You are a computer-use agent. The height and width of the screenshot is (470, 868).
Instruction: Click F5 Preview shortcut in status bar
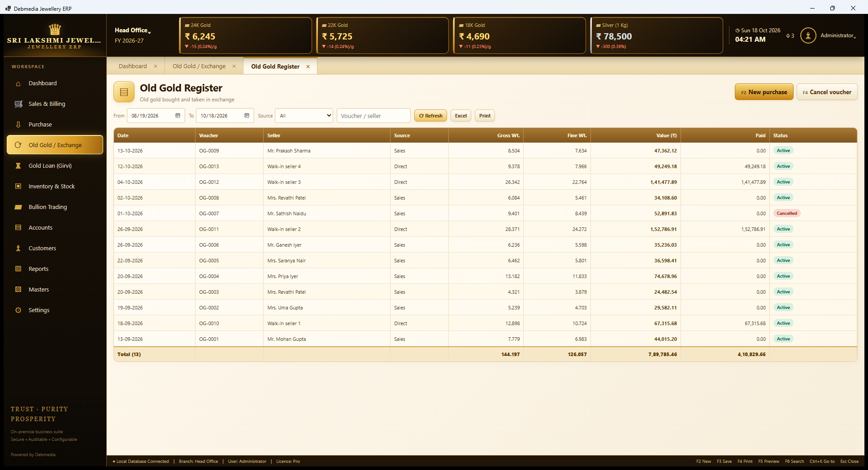click(768, 461)
